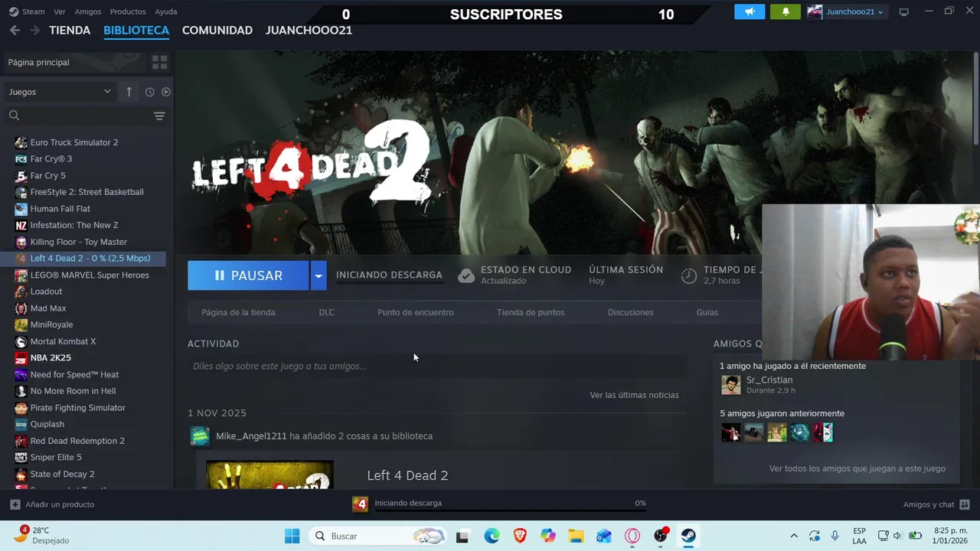Image resolution: width=980 pixels, height=551 pixels.
Task: Open the announcements megaphone button
Action: coord(750,11)
